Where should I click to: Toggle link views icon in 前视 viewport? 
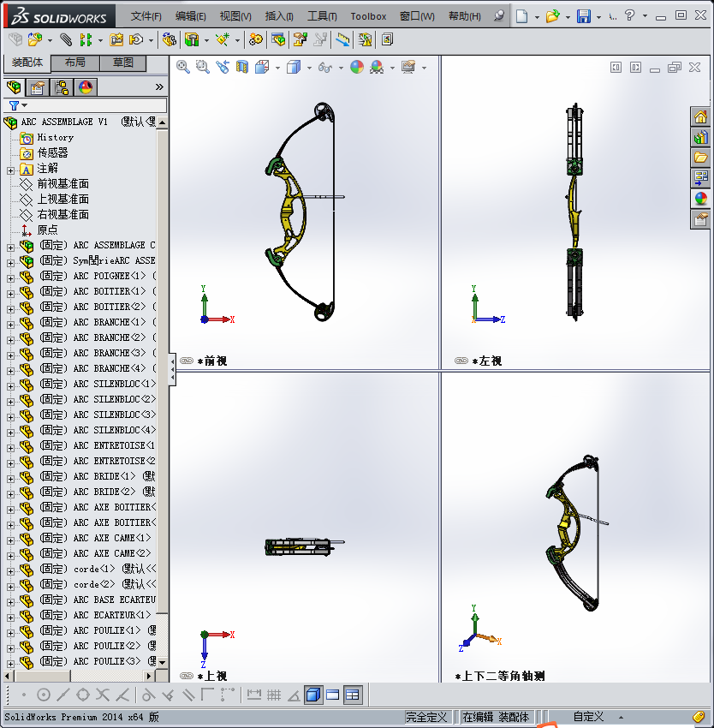187,361
